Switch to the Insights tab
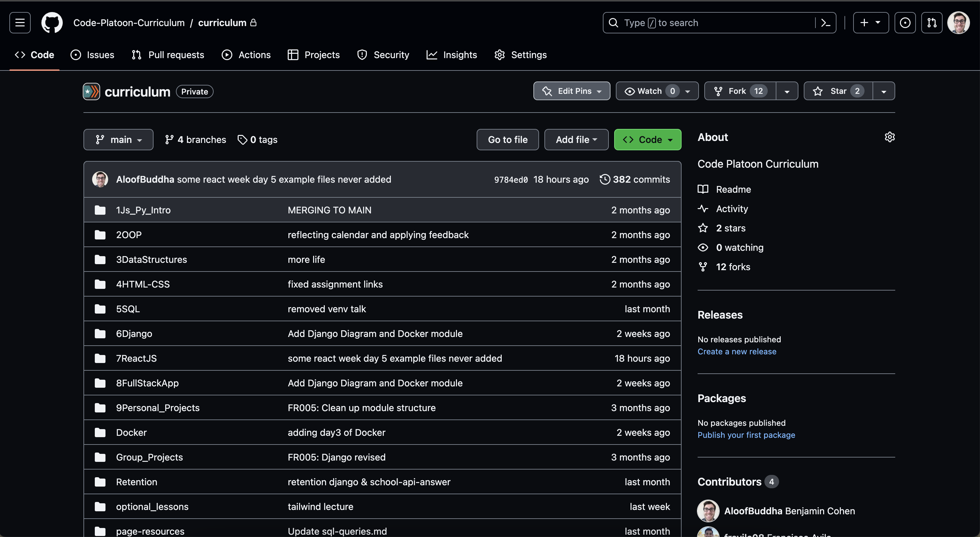The width and height of the screenshot is (980, 537). pos(452,54)
